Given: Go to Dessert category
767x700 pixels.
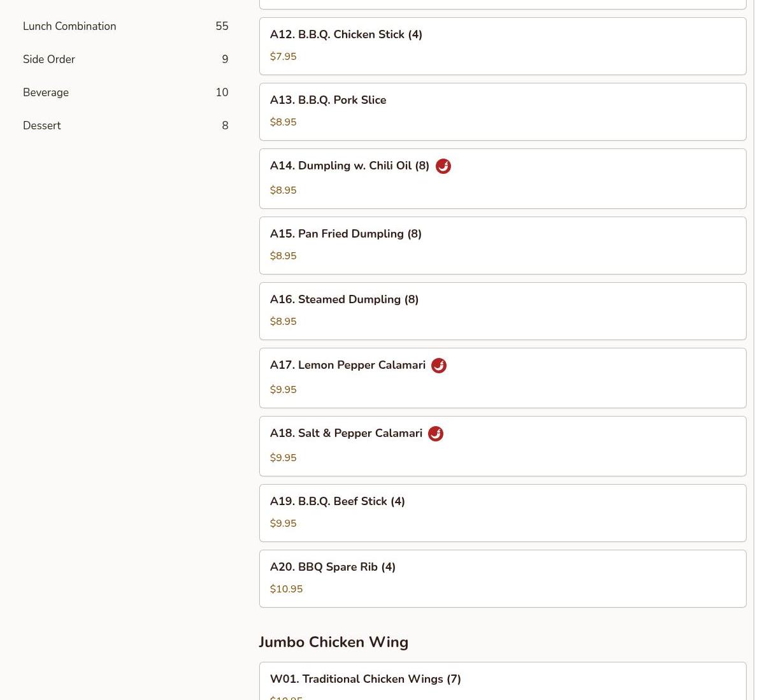Looking at the screenshot, I should (125, 125).
